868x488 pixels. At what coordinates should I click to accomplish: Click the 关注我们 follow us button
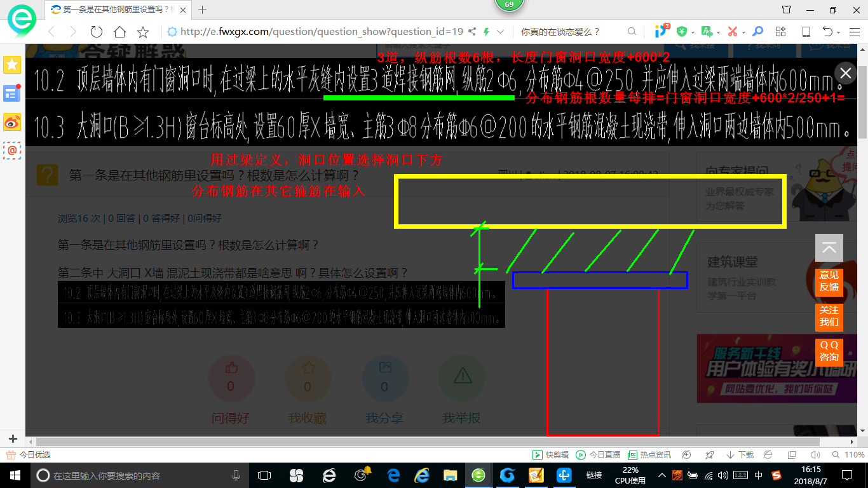click(829, 316)
